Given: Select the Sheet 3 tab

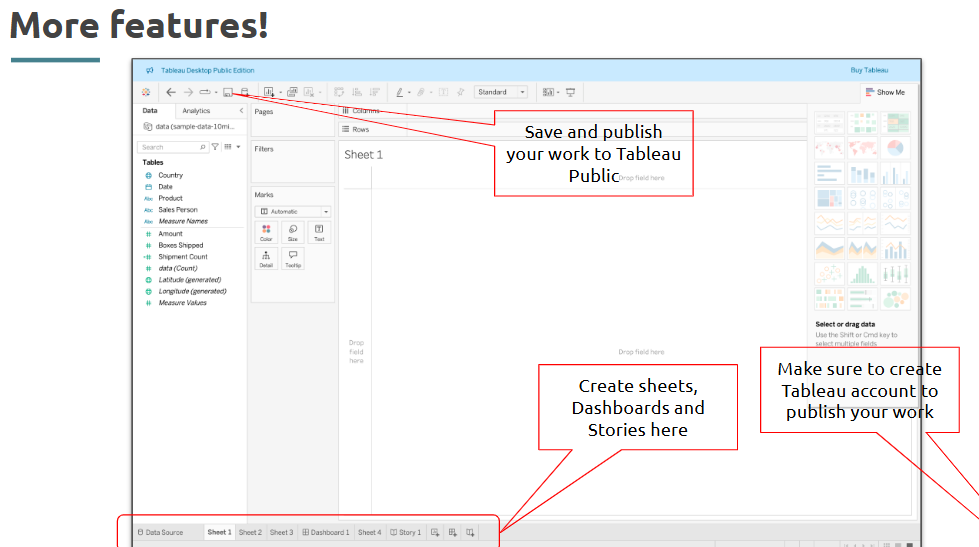Looking at the screenshot, I should click(282, 533).
